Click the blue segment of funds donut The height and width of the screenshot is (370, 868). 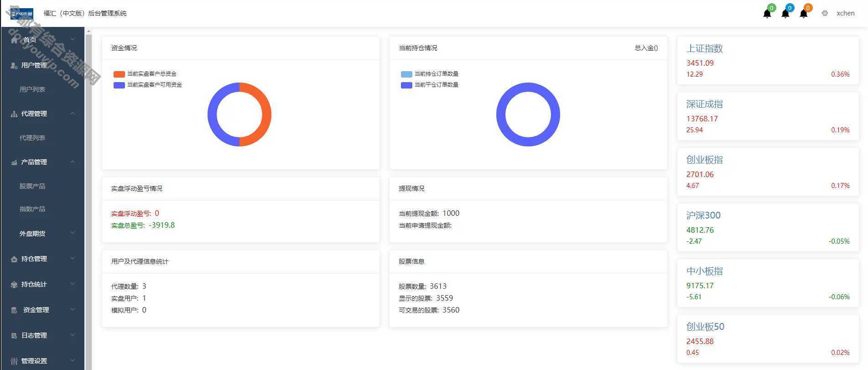point(212,114)
